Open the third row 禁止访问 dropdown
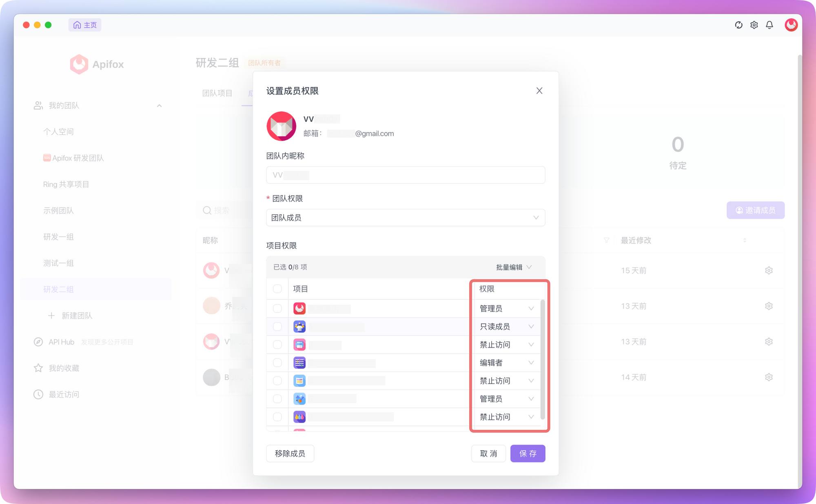The width and height of the screenshot is (816, 504). tap(506, 345)
